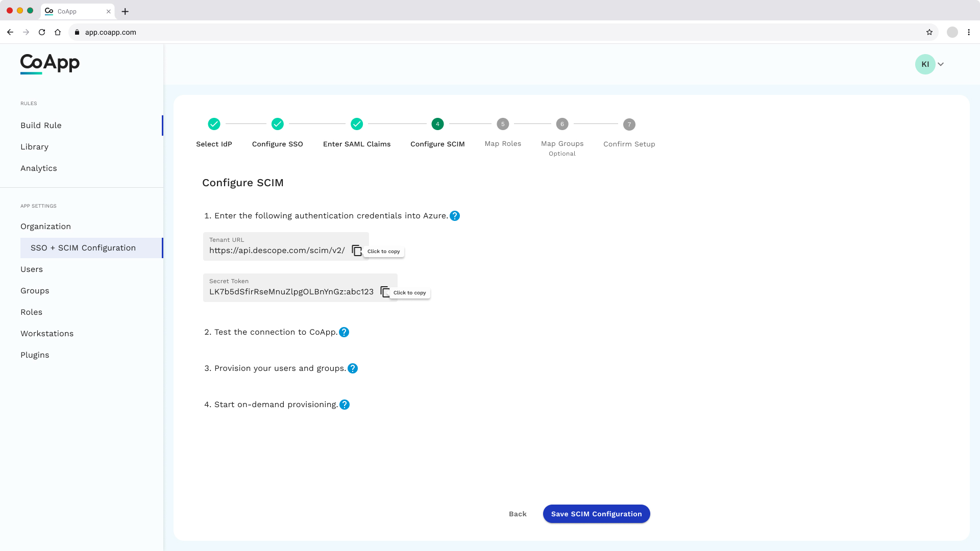
Task: Open help icon for Provision users and groups
Action: [x=353, y=368]
